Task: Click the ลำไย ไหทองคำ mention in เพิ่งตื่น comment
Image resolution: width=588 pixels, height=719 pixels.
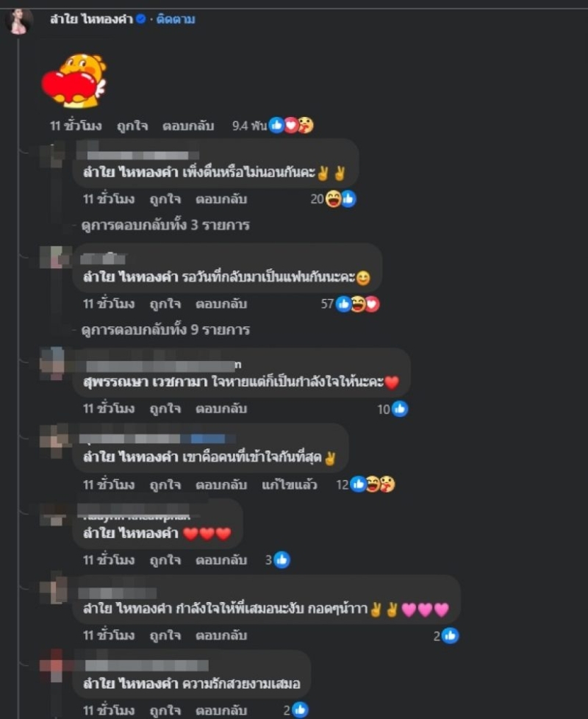Action: pyautogui.click(x=130, y=172)
